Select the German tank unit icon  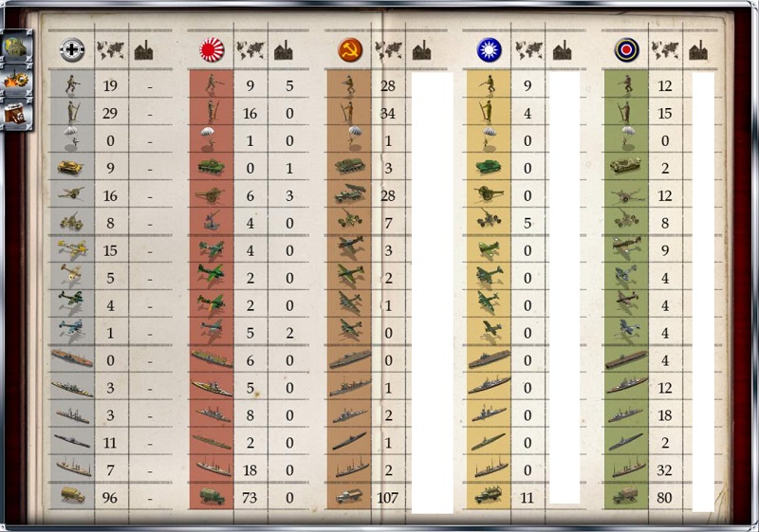70,167
